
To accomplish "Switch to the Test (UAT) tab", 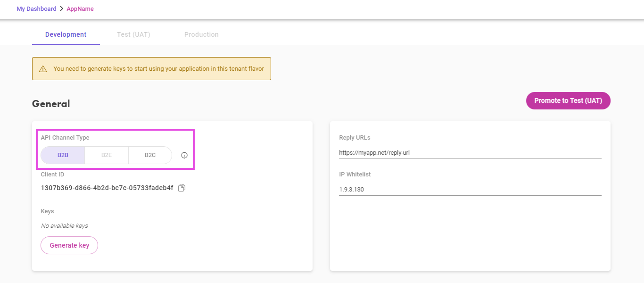I will 133,34.
